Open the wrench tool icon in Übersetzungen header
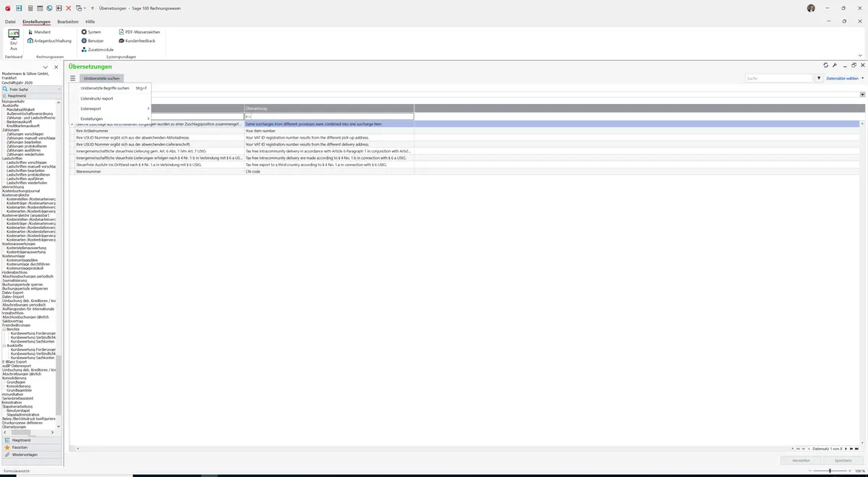Viewport: 868px width, 477px height. coord(835,66)
